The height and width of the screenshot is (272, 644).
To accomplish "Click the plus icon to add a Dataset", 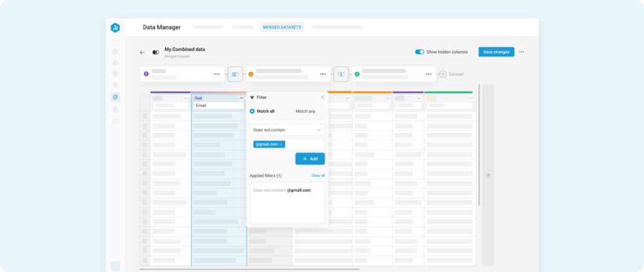I will coord(443,74).
